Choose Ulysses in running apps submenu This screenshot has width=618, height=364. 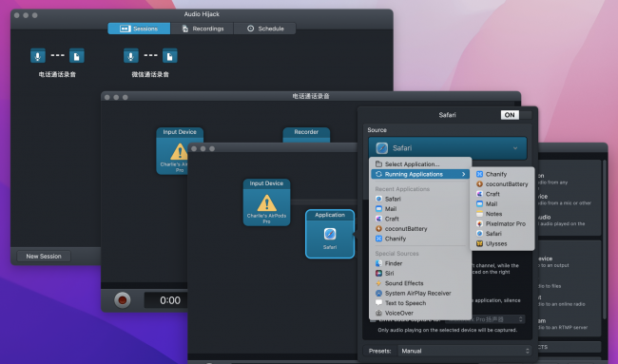(503, 244)
